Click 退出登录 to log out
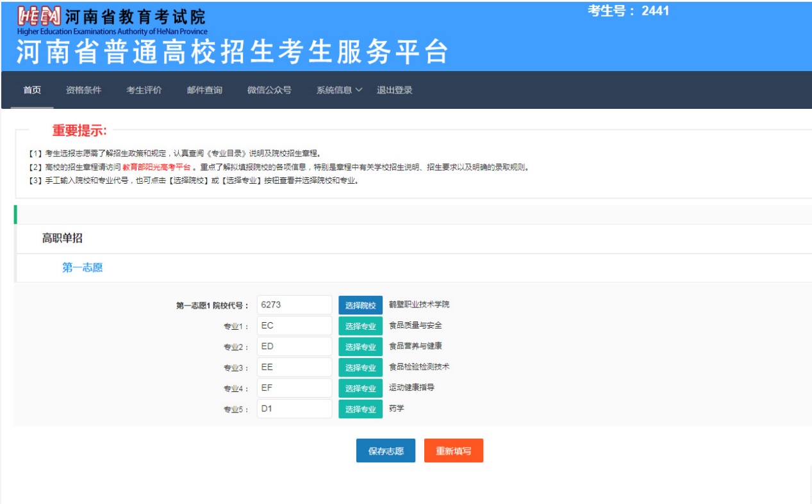This screenshot has height=504, width=812. 394,90
